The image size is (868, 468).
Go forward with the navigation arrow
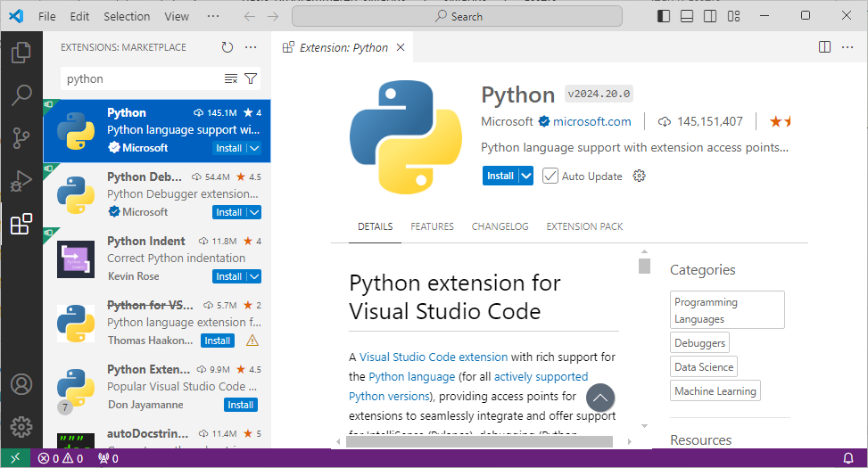tap(273, 17)
